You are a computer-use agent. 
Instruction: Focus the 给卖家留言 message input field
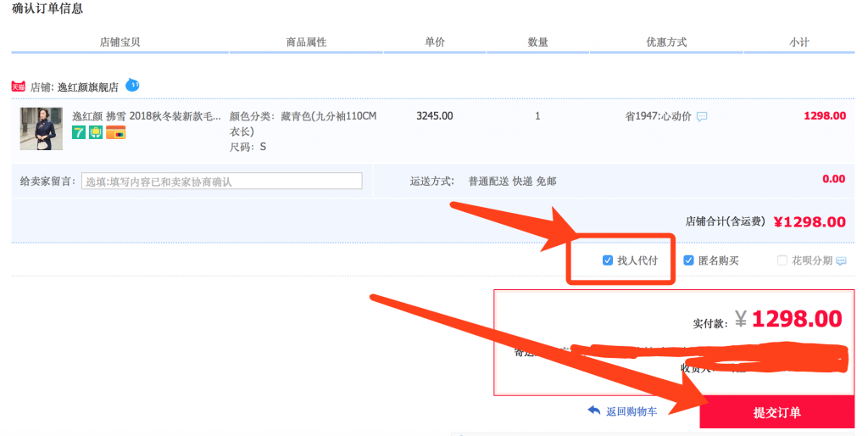coord(221,182)
